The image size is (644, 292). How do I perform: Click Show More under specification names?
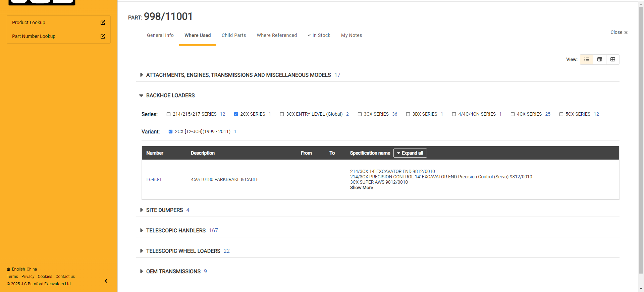click(361, 188)
